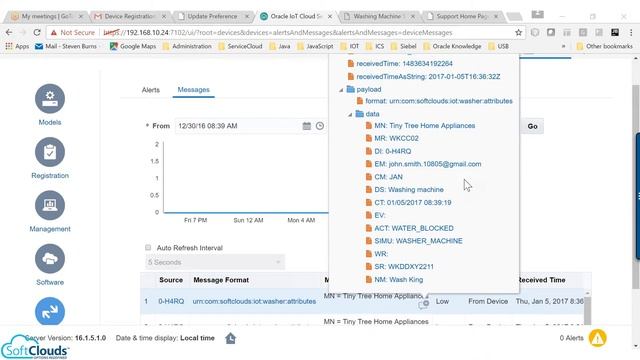This screenshot has width=640, height=360.
Task: Open the Other bookmarks folder
Action: click(604, 47)
